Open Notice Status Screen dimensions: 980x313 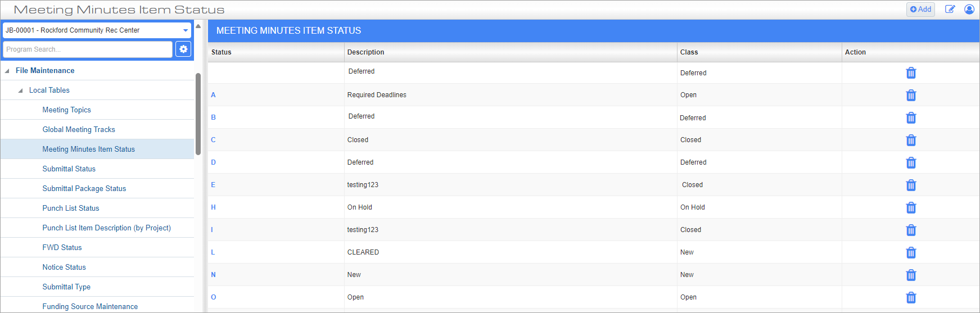tap(64, 267)
